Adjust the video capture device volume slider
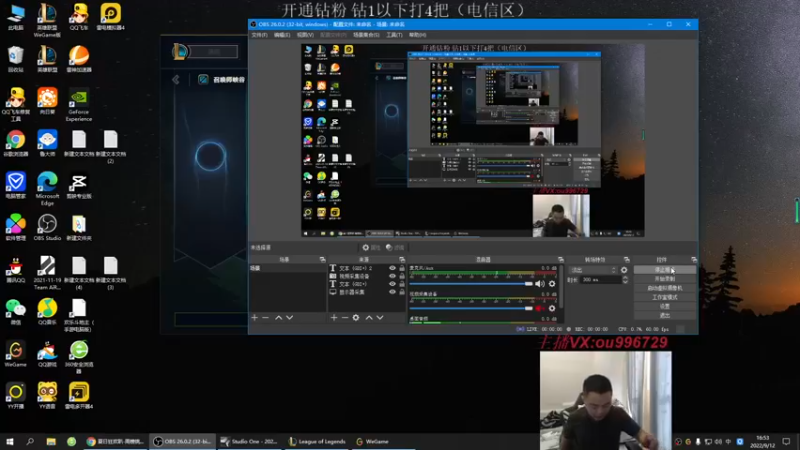This screenshot has width=800, height=450. coord(470,308)
